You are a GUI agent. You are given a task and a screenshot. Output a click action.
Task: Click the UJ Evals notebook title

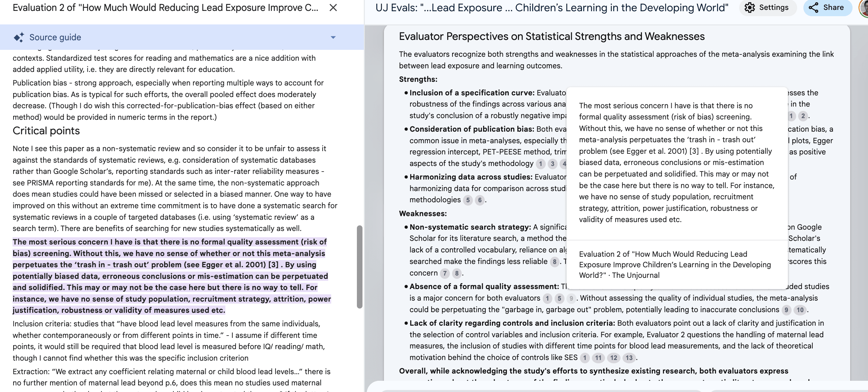click(552, 7)
